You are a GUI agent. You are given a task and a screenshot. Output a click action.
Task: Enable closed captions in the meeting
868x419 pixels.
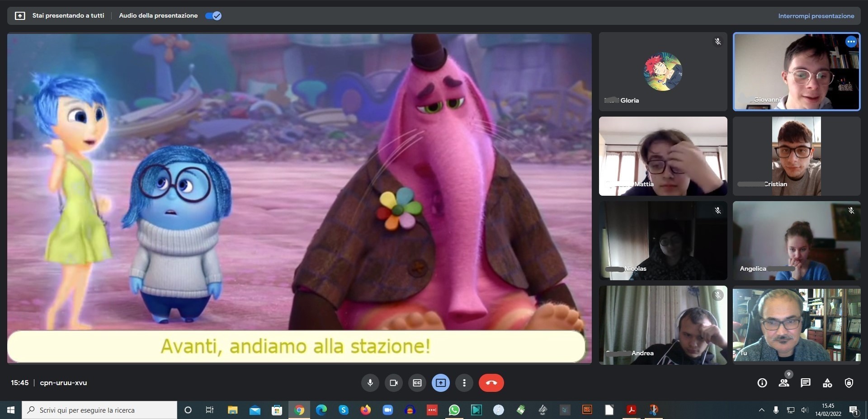417,383
